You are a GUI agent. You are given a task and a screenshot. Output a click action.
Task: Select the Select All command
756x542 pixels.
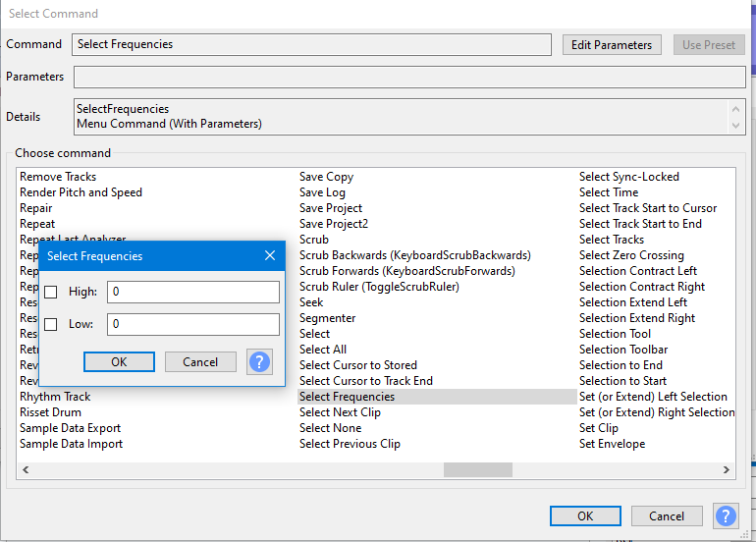[323, 350]
